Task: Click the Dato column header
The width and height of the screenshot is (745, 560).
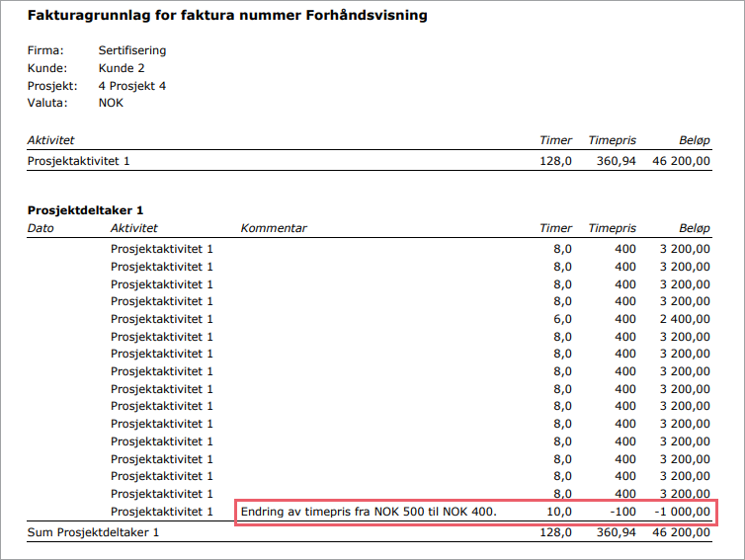Action: click(x=41, y=228)
